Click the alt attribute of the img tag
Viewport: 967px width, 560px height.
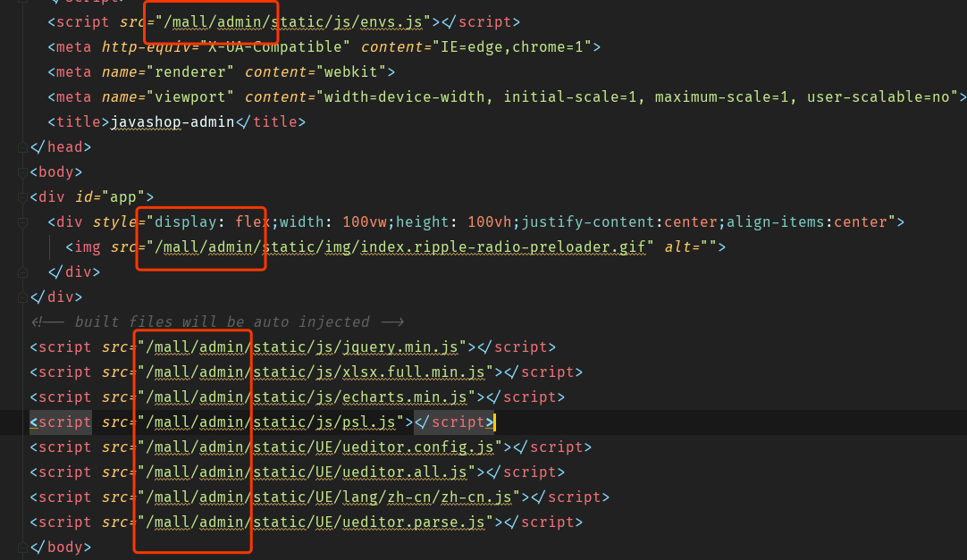click(x=677, y=247)
